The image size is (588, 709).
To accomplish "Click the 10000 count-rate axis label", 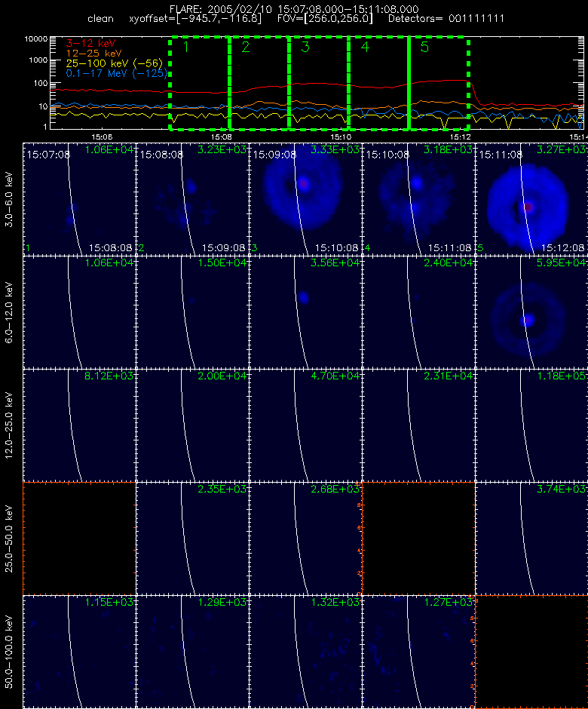I will coord(35,39).
